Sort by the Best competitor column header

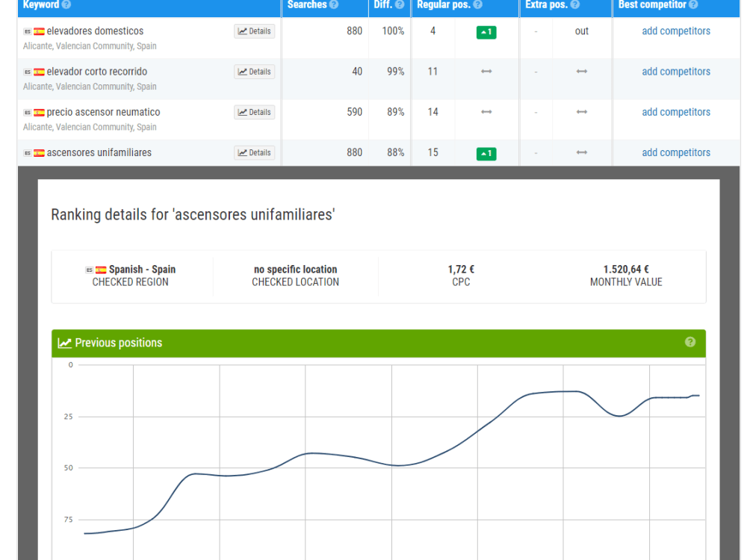click(x=652, y=4)
